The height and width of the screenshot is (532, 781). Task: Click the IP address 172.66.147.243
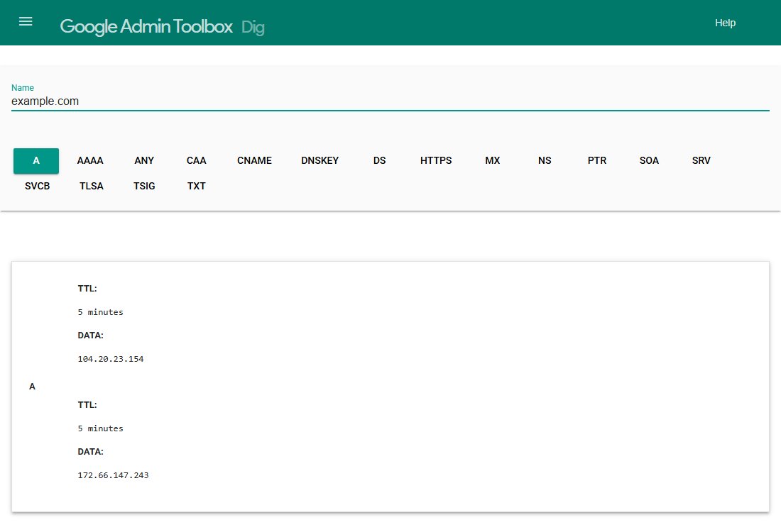113,475
